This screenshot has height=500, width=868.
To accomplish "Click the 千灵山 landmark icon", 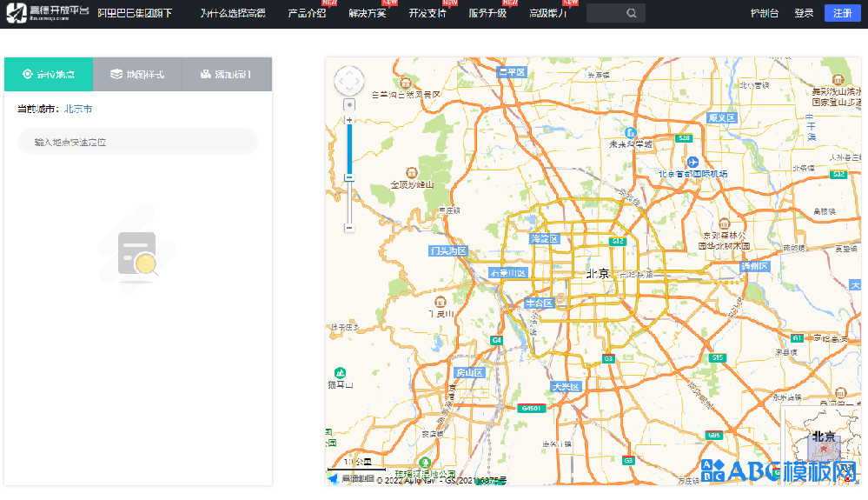I will click(x=441, y=302).
